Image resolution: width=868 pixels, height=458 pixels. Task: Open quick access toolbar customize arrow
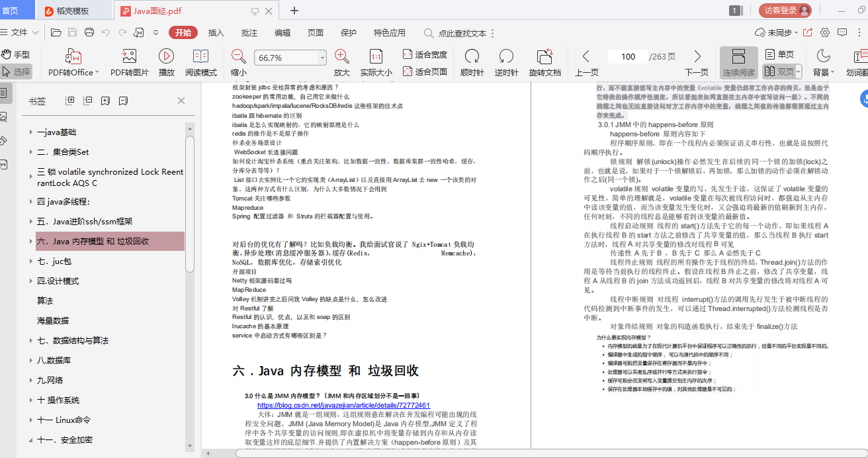click(x=156, y=32)
